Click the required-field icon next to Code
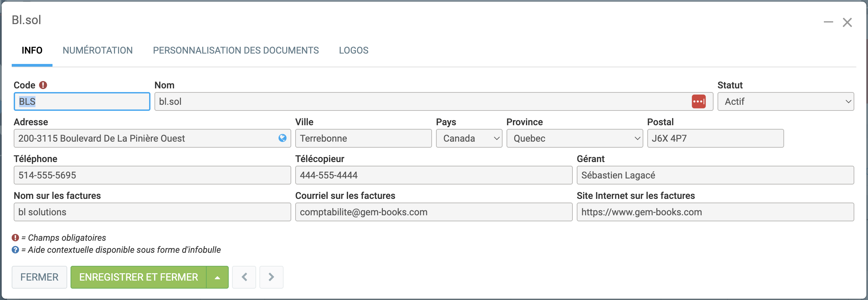This screenshot has height=300, width=868. coord(43,85)
